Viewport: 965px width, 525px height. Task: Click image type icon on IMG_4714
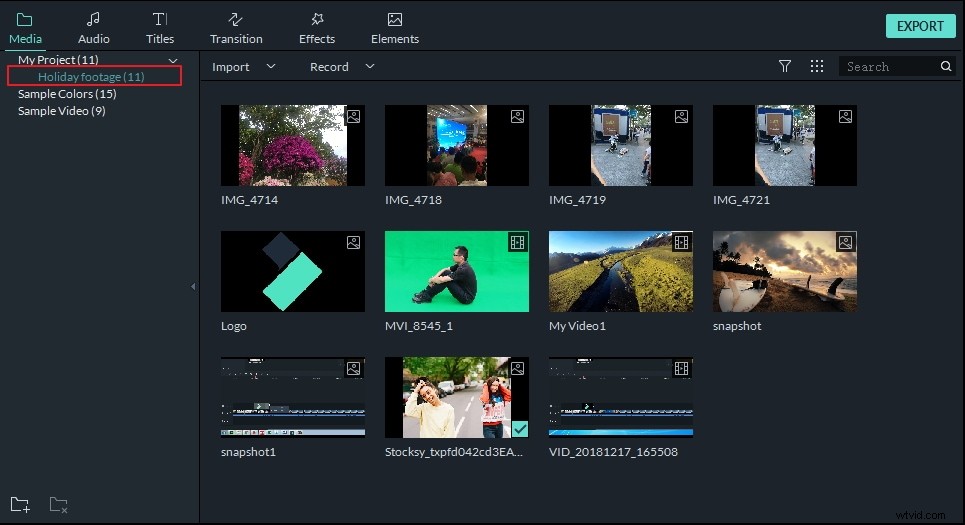[353, 116]
